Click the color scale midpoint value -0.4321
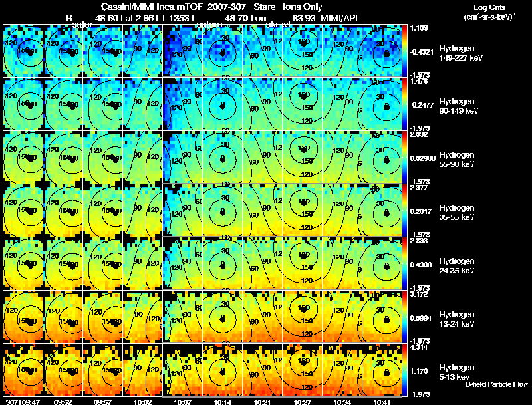This screenshot has width=532, height=405. point(422,52)
